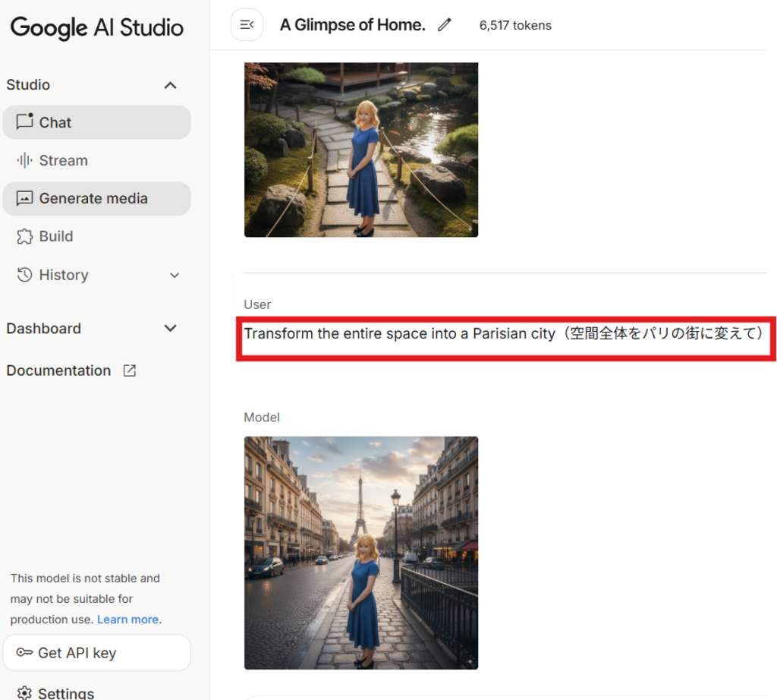Click the Build puzzle-piece icon
The image size is (777, 700).
[x=25, y=236]
